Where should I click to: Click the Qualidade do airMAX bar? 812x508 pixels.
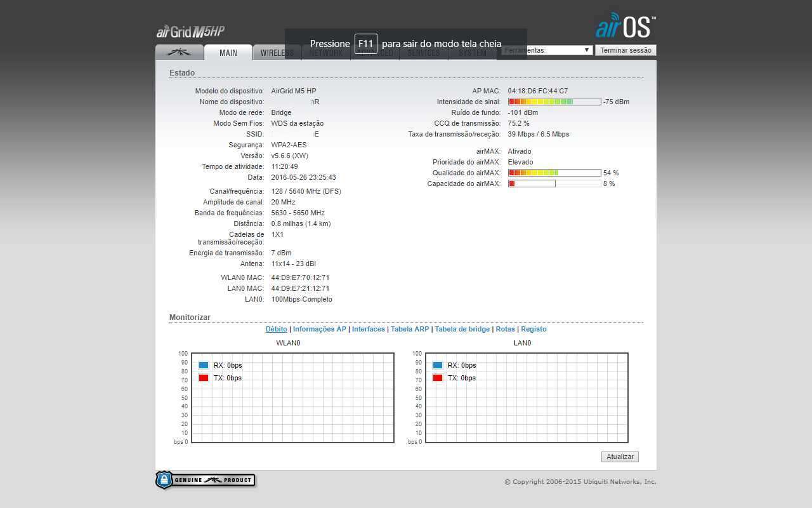(x=554, y=173)
